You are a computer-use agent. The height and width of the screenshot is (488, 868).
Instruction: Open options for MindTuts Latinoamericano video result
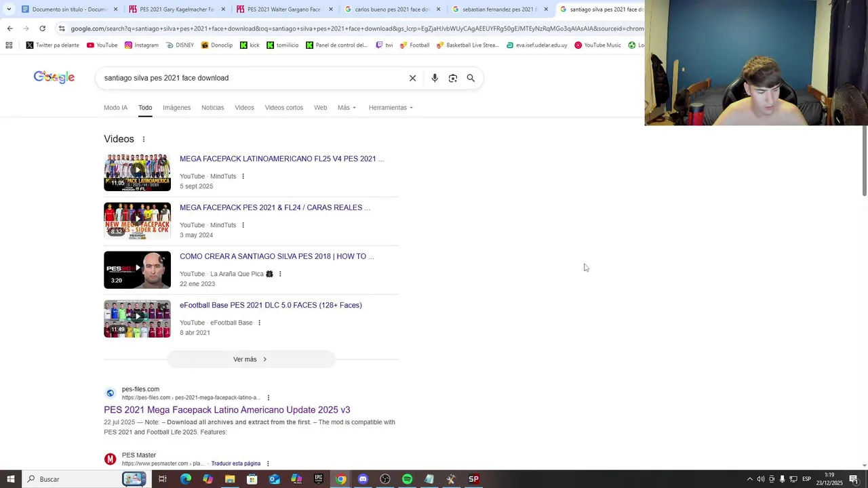click(x=243, y=176)
